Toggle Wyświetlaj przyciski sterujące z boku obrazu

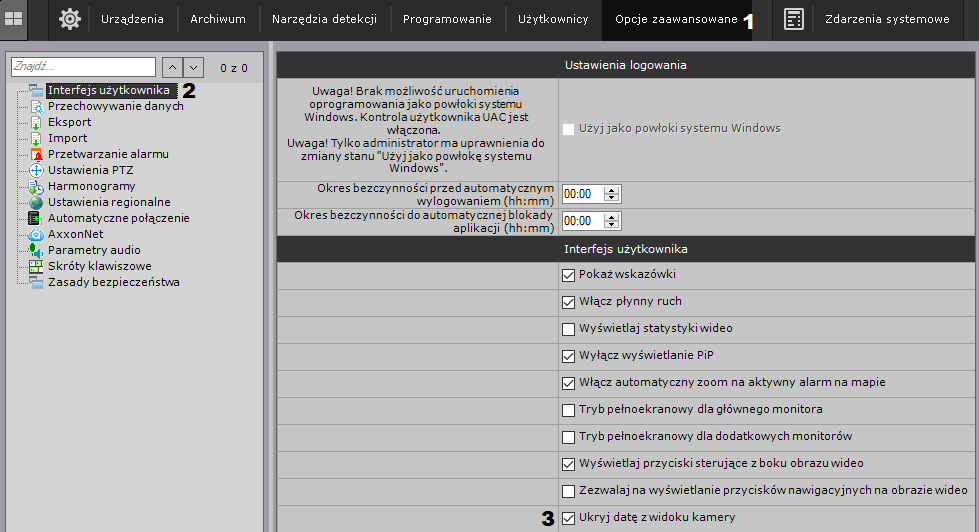pyautogui.click(x=568, y=464)
